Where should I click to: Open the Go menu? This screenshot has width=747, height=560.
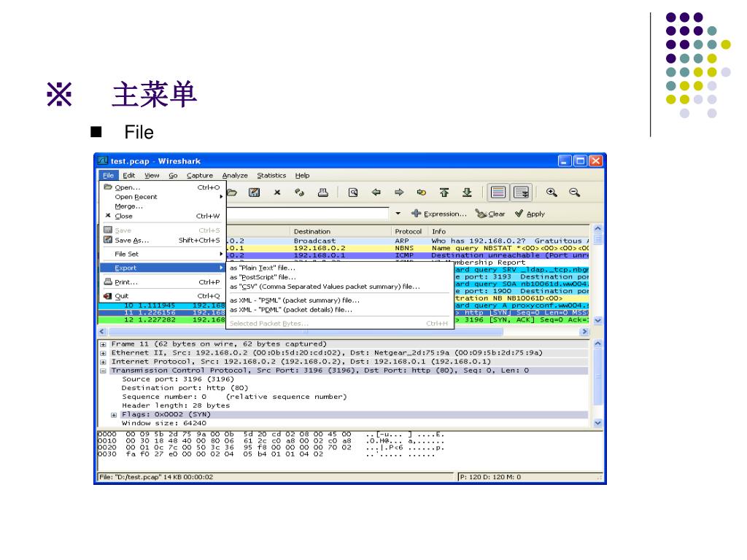pos(173,175)
